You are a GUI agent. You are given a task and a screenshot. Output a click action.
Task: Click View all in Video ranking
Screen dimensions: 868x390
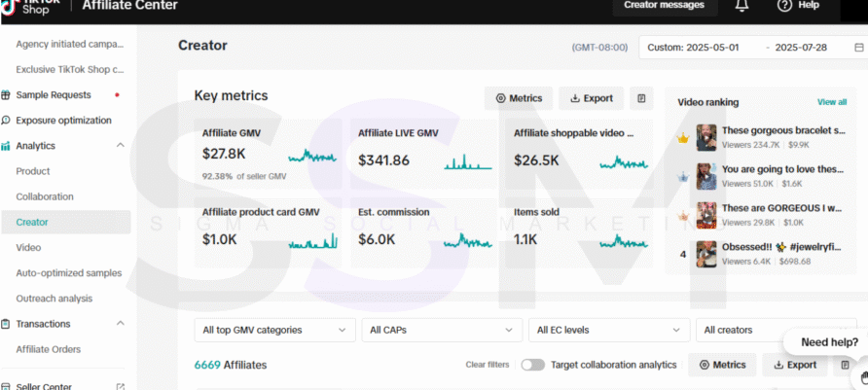(x=831, y=102)
